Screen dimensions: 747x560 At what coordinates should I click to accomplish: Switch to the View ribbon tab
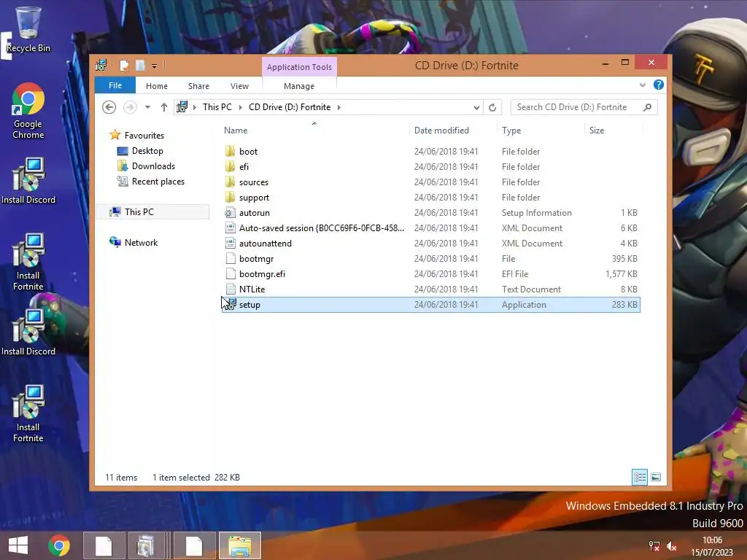click(239, 86)
